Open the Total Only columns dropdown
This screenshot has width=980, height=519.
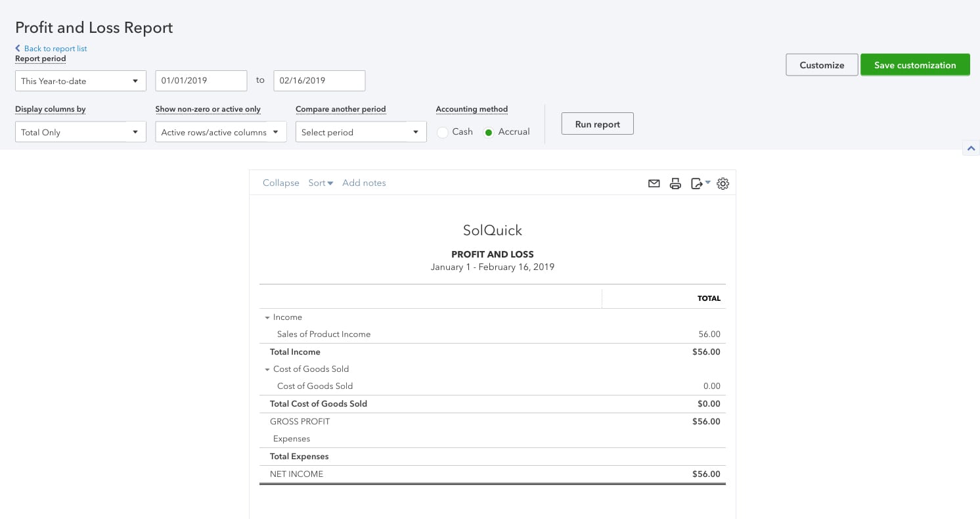pyautogui.click(x=81, y=132)
